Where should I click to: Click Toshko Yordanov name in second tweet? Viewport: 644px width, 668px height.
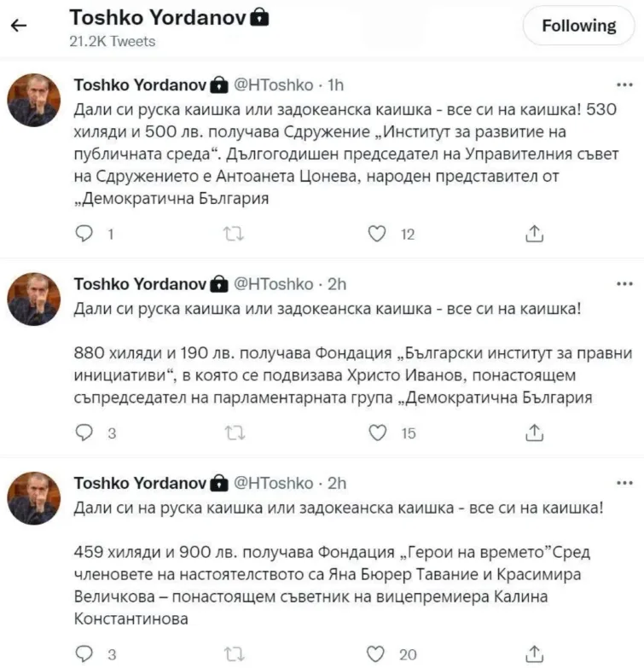coord(140,284)
